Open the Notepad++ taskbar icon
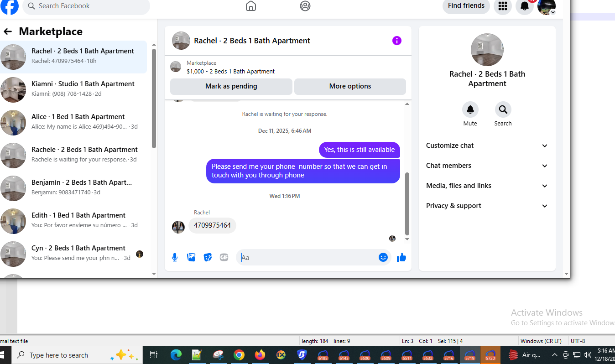 point(197,355)
